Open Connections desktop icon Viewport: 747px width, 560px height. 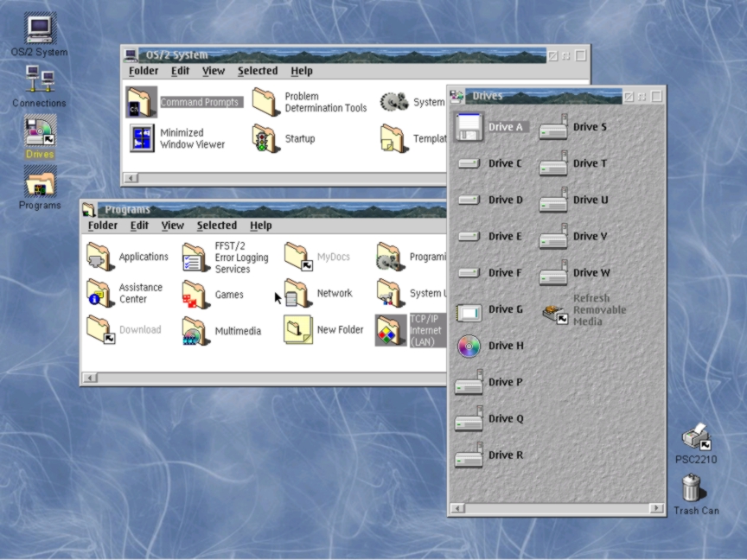(x=39, y=80)
